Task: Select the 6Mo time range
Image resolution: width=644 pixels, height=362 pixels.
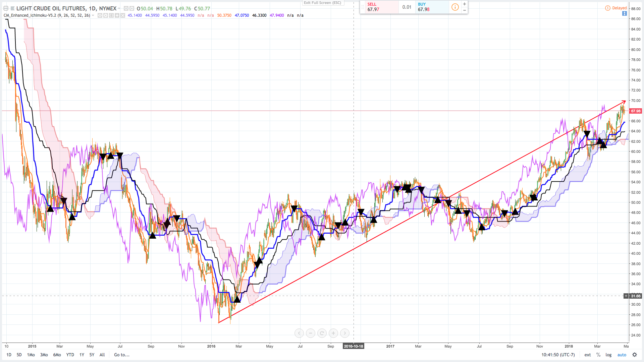Action: coord(57,355)
